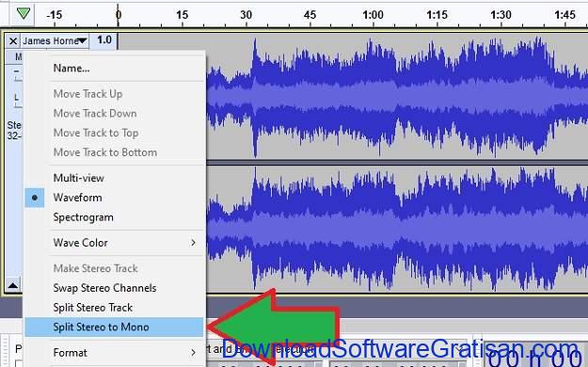Collapse track using bottom-left up arrow

13,285
